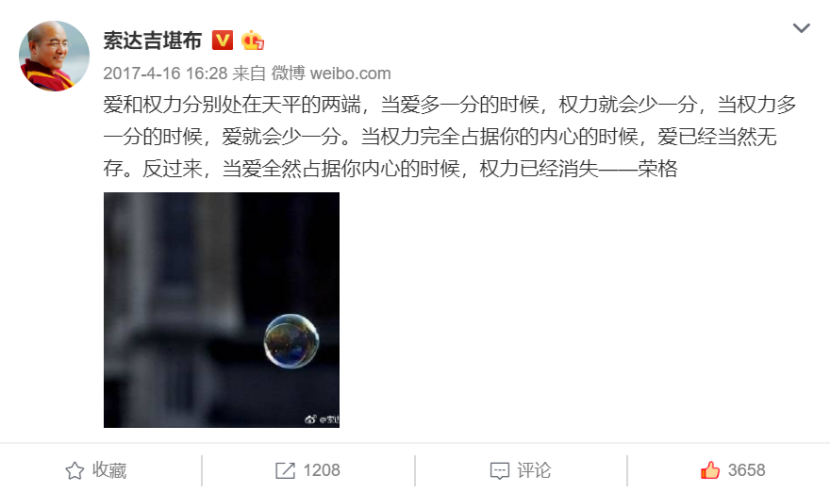Image resolution: width=830 pixels, height=493 pixels.
Task: Toggle the thumbs-up like icon
Action: point(710,470)
